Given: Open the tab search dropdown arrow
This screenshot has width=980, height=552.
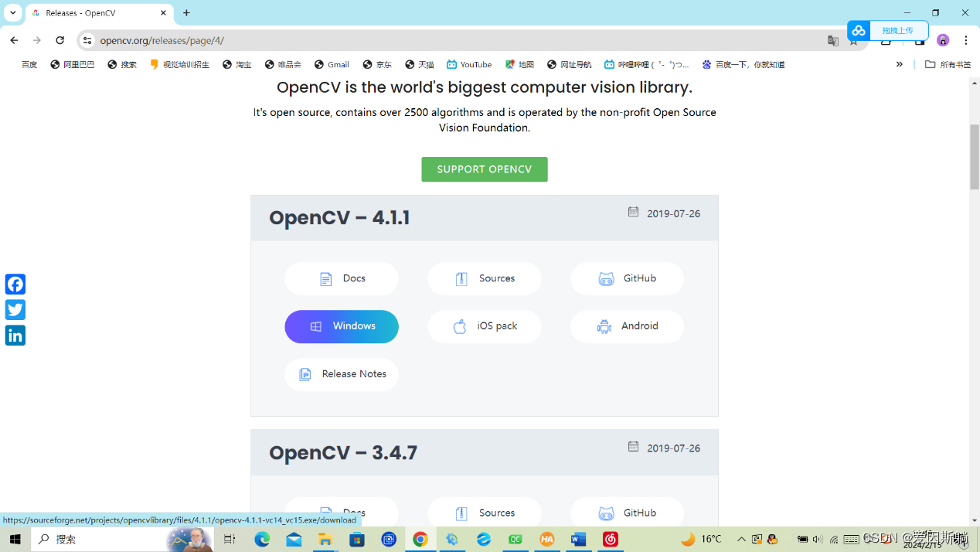Looking at the screenshot, I should point(13,13).
